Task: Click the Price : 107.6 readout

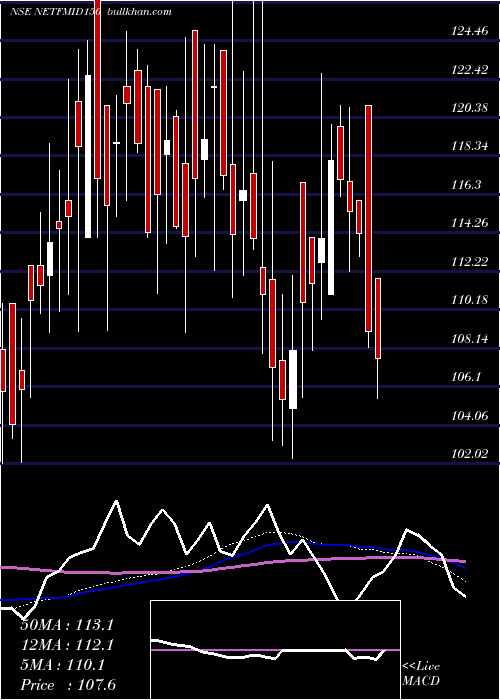Action: 68,685
